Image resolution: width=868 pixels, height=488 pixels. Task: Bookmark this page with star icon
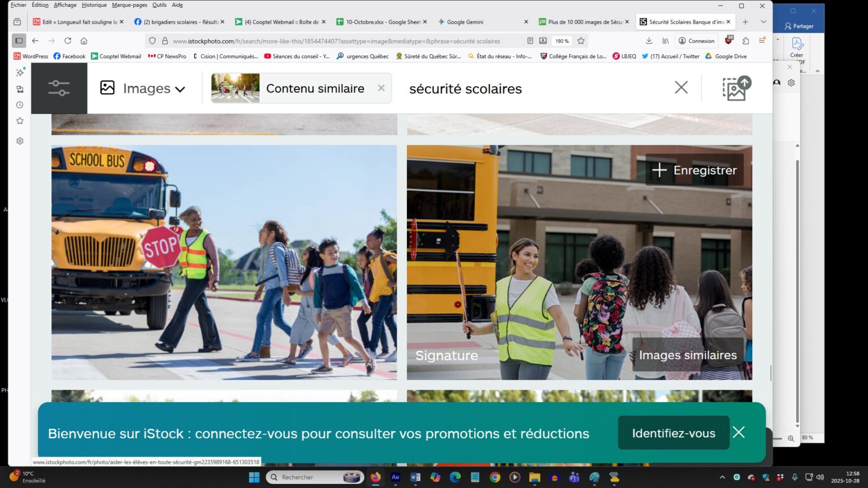tap(581, 41)
